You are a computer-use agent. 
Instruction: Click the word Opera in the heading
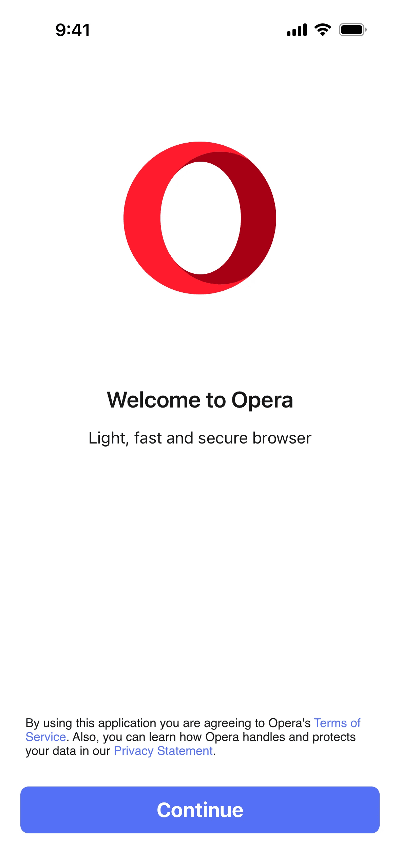click(x=262, y=400)
